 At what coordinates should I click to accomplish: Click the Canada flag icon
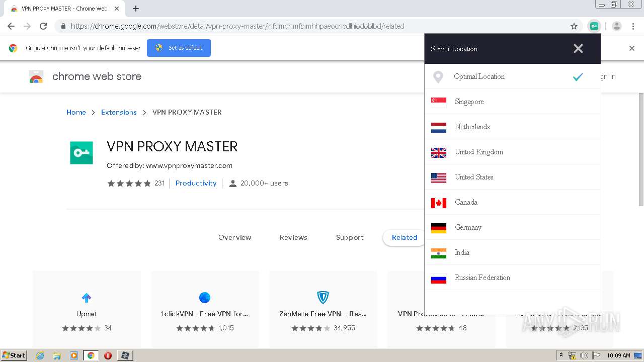click(439, 202)
